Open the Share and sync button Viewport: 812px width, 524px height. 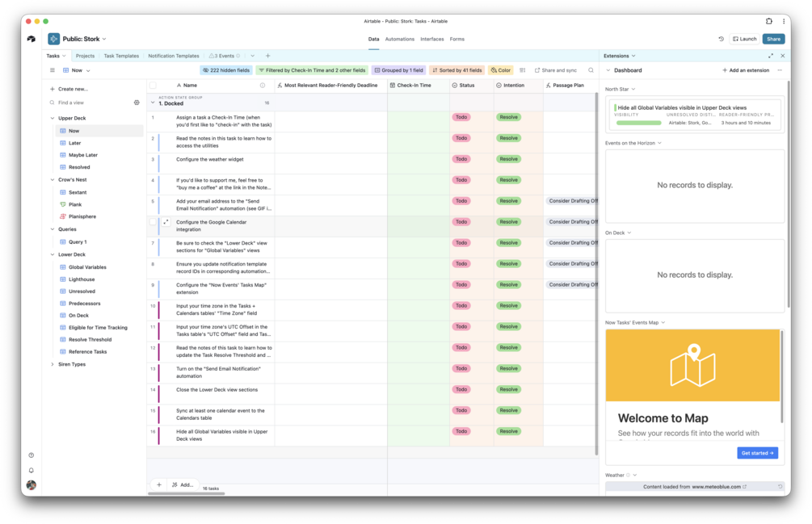click(556, 70)
